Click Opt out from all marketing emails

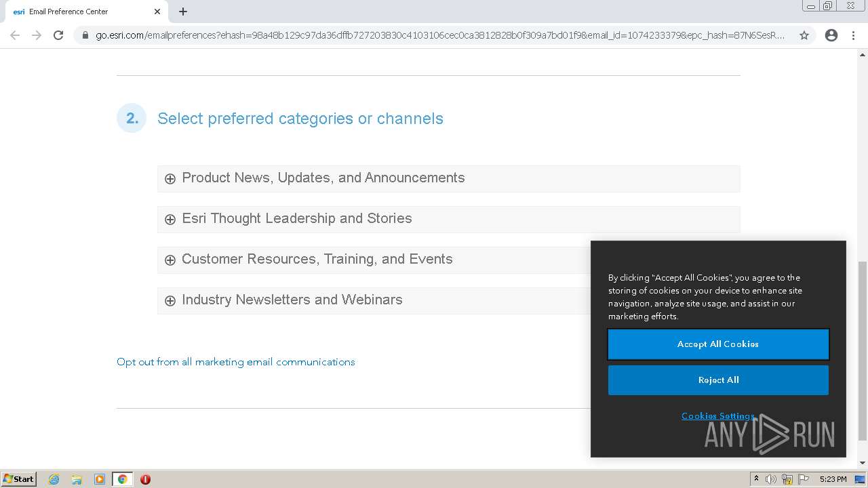tap(235, 362)
